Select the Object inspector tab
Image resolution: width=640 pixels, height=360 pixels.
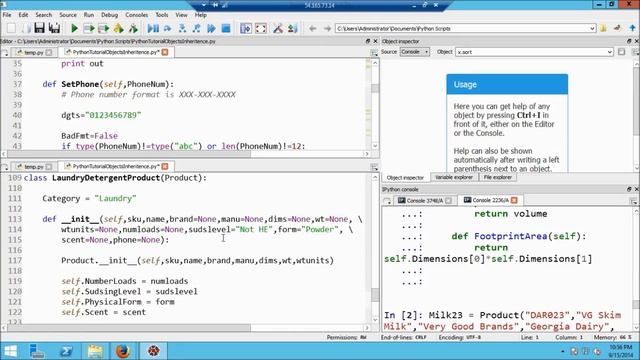(x=405, y=178)
